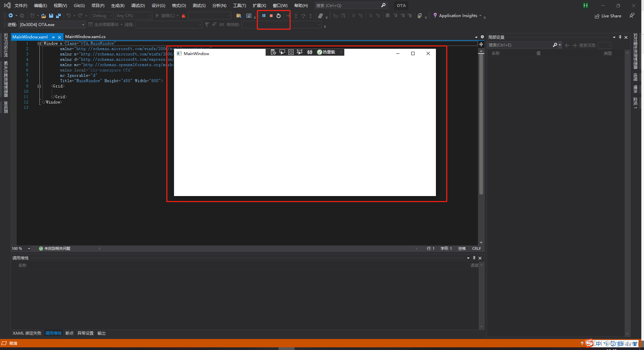Close the 调用堆栈 panel

(480, 258)
